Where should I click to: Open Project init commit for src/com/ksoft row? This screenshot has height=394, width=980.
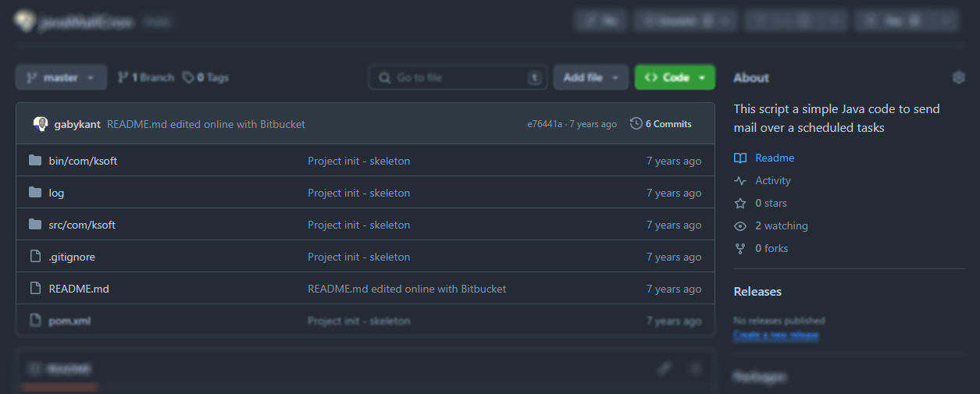coord(358,225)
